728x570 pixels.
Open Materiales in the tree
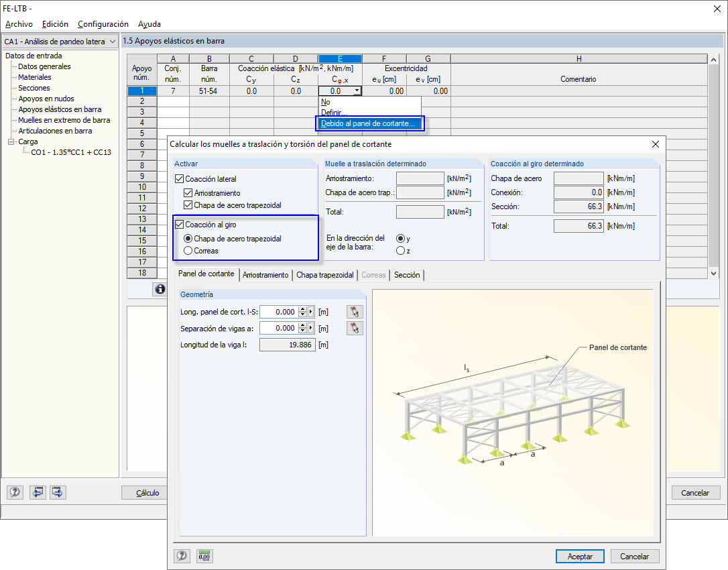pos(35,77)
